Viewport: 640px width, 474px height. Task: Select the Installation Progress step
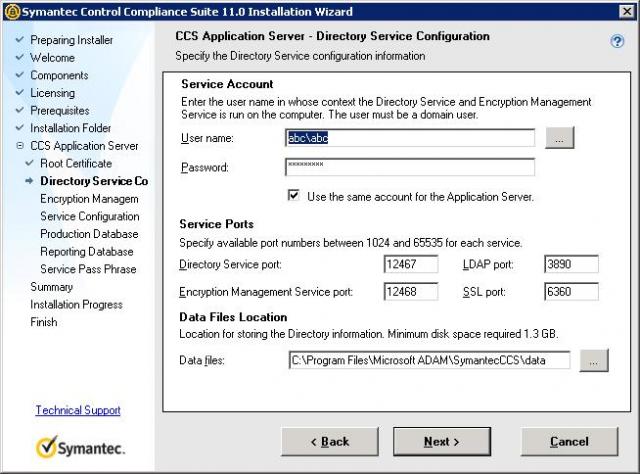76,304
